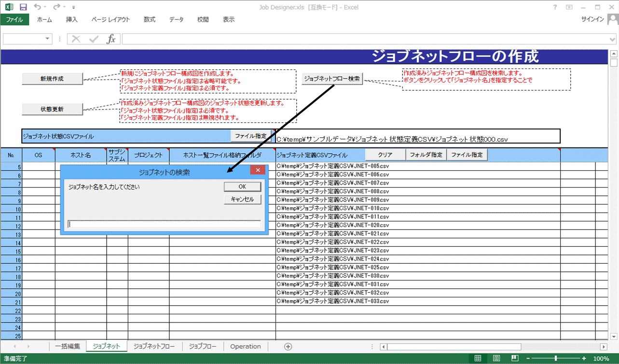619x364 pixels.
Task: Click the ジョブネット名 text input field
Action: pos(164,224)
